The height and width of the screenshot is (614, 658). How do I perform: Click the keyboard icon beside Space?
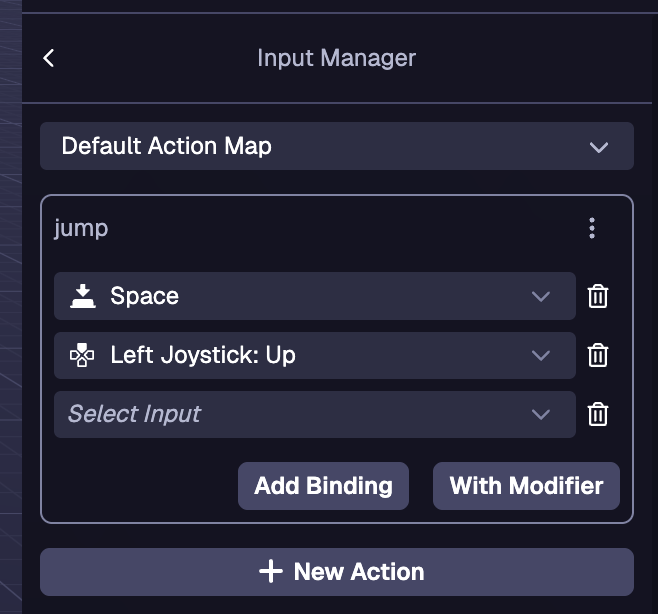pos(82,296)
